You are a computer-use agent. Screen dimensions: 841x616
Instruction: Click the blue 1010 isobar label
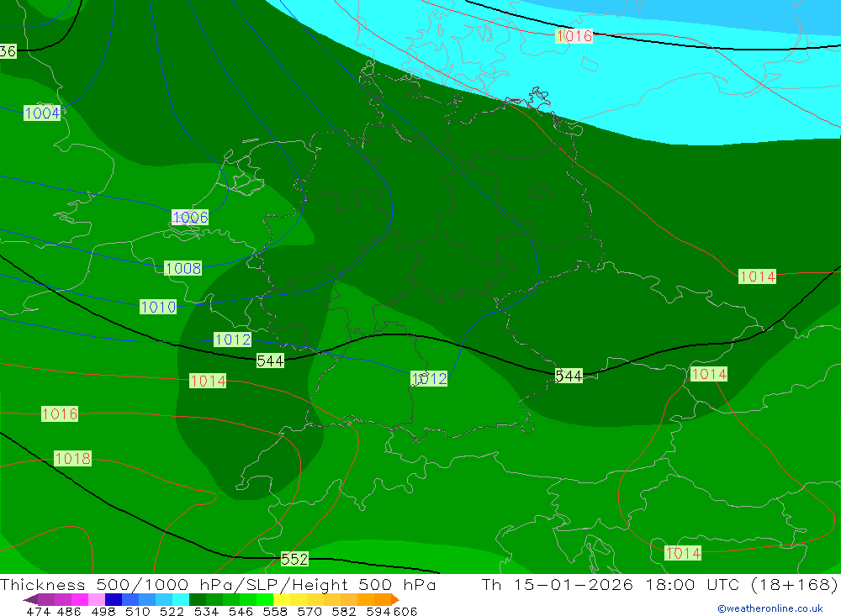(x=158, y=308)
